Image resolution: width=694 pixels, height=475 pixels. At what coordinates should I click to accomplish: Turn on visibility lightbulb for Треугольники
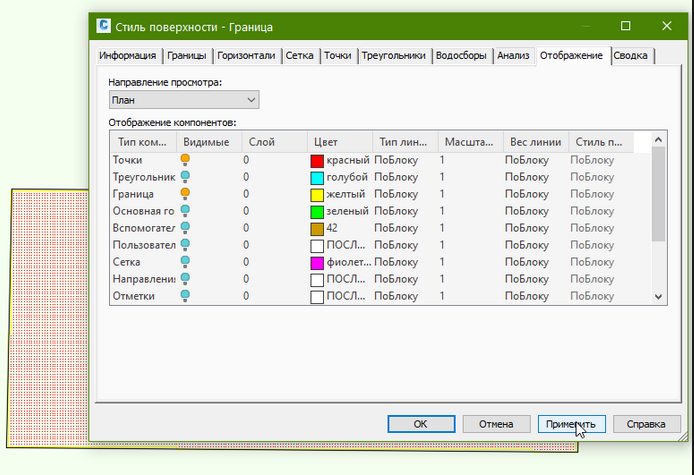click(185, 177)
